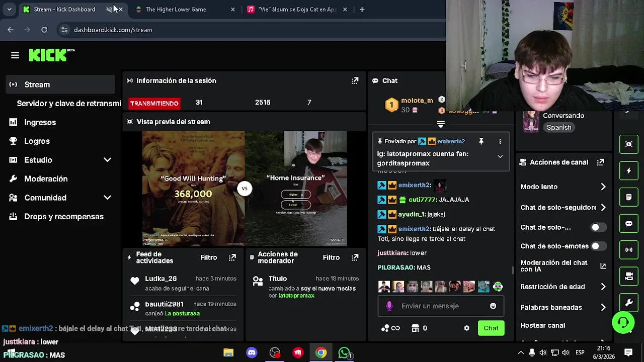
Task: Open Restricción de edad options arrow
Action: pyautogui.click(x=603, y=287)
